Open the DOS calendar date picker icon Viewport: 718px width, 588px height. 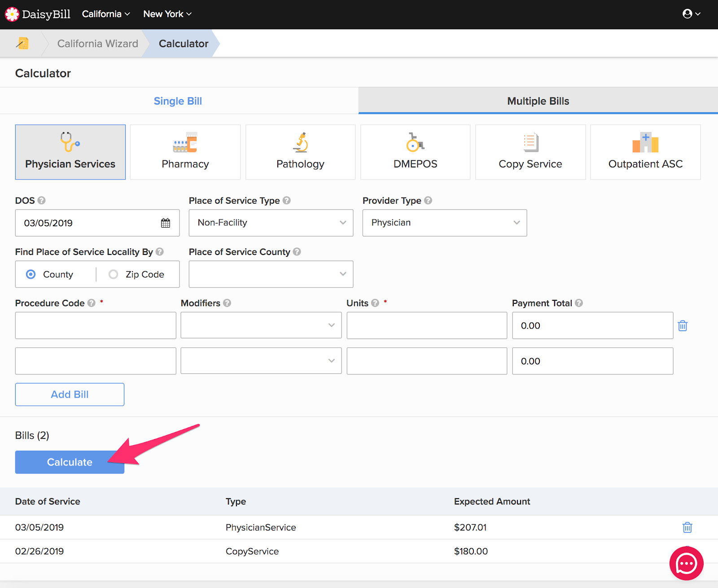coord(166,223)
